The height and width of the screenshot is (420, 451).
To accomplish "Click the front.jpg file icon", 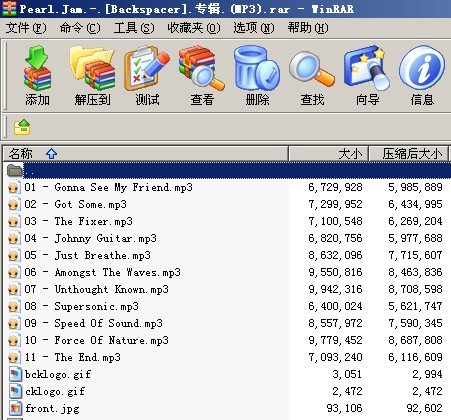I will [x=15, y=408].
